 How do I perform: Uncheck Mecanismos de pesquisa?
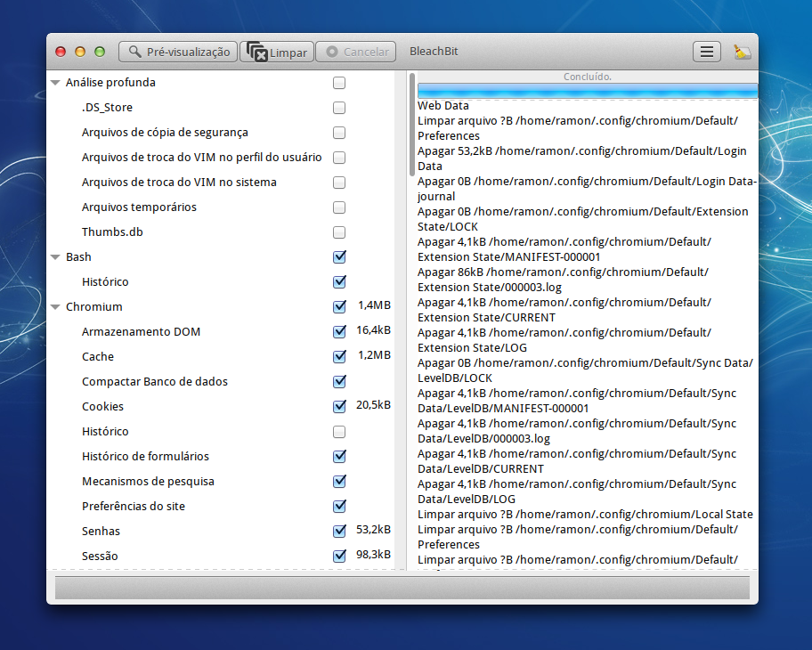click(339, 481)
